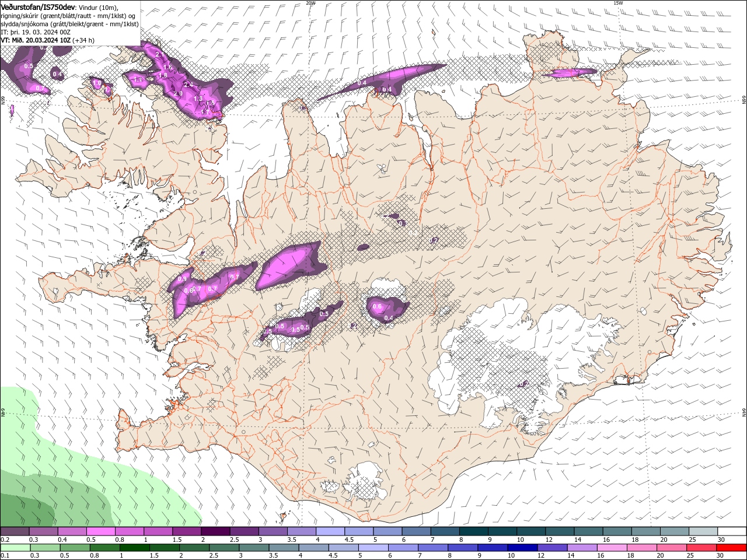This screenshot has height=560, width=747.
Task: Select the VT: Mið. 20.03.2024 10Z valid-time line
Action: coord(36,40)
